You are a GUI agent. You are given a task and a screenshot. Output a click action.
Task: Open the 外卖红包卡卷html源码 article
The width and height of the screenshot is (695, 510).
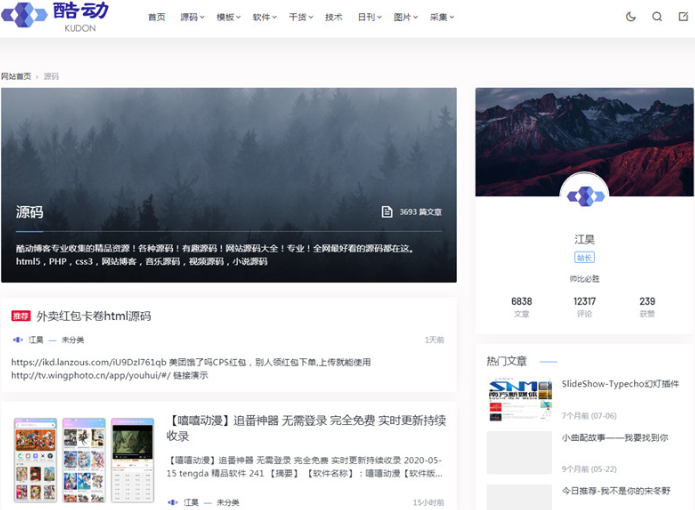click(94, 316)
